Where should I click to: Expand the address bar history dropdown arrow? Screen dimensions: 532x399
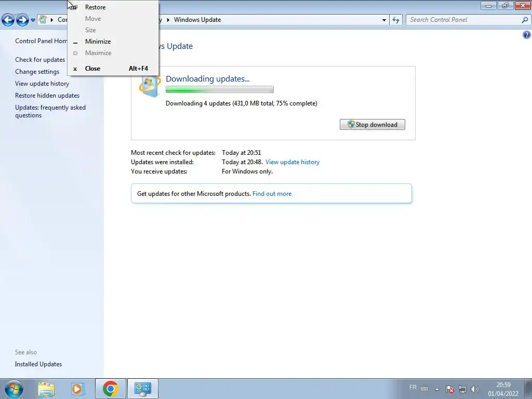click(384, 20)
